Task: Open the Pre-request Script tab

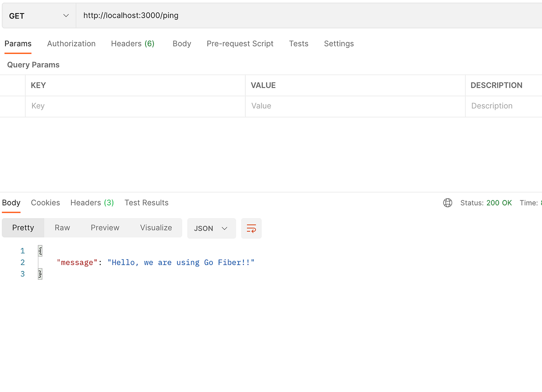Action: pos(240,43)
